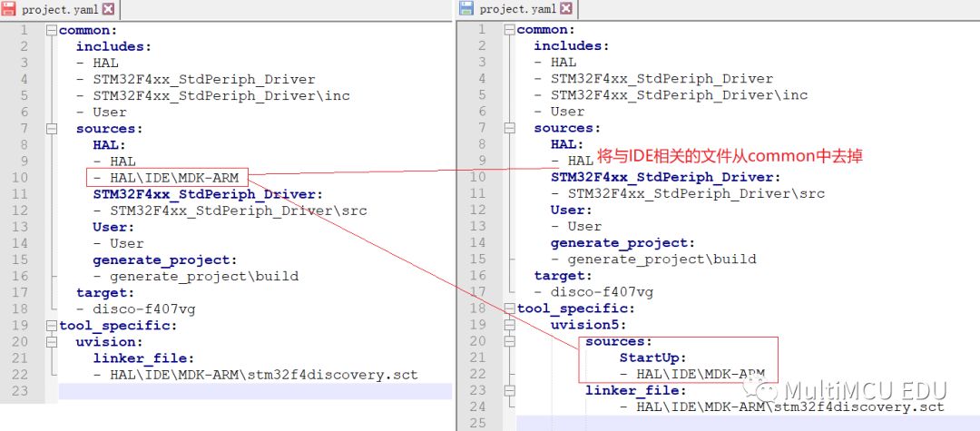This screenshot has width=980, height=431.
Task: Click '- HAL' on left pane line 3
Action: click(x=97, y=63)
